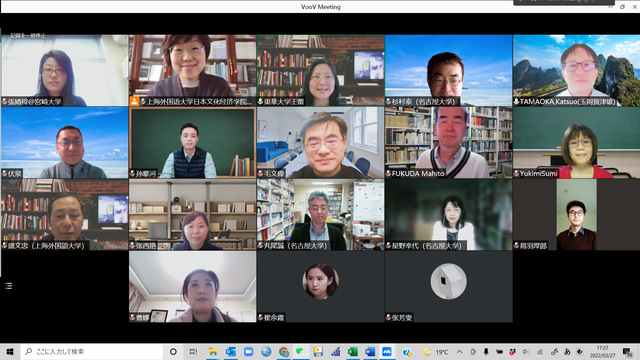640x360 pixels.
Task: Expand hidden system tray icons
Action: click(x=460, y=351)
